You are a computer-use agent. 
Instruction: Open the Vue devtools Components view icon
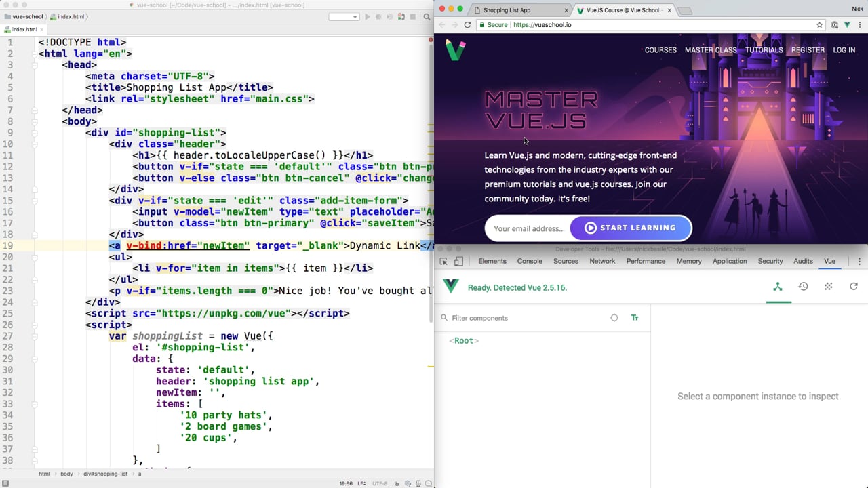(778, 287)
